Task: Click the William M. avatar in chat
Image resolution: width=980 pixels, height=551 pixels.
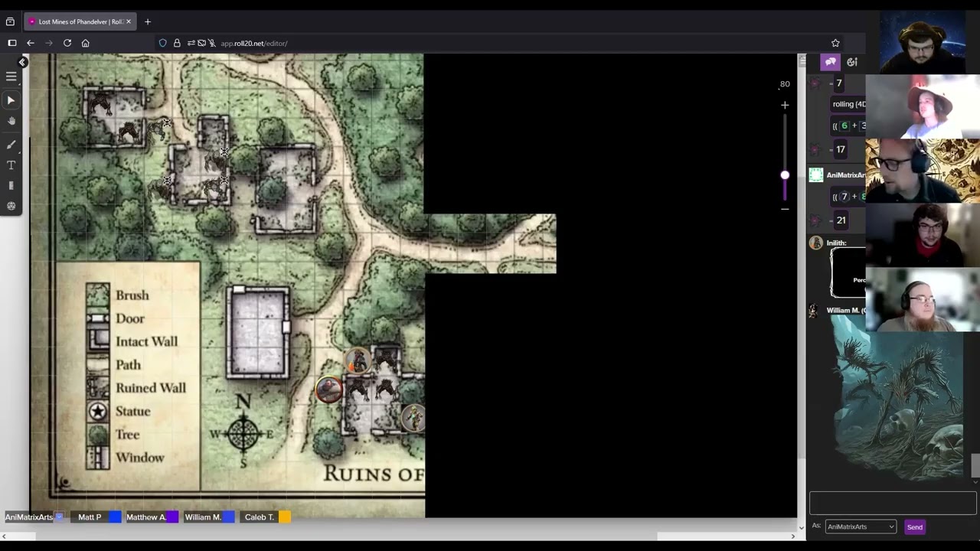Action: [x=813, y=311]
